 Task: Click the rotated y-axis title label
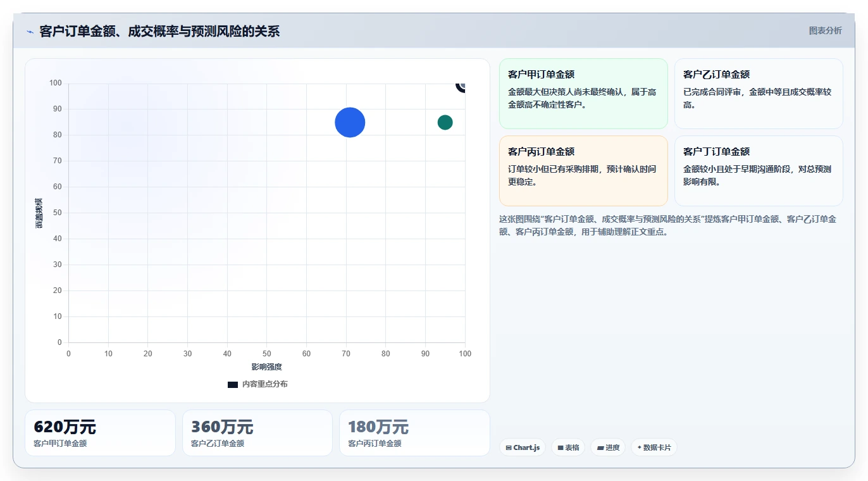coord(39,213)
